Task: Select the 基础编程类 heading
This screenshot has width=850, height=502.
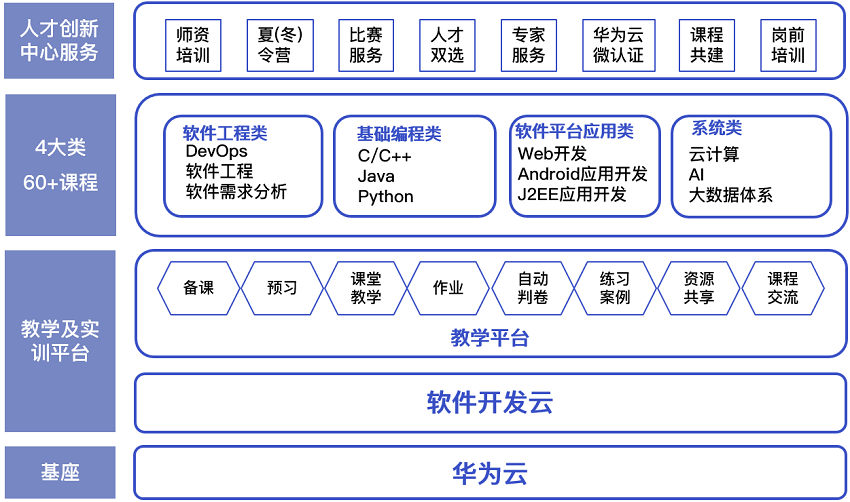Action: (x=399, y=134)
